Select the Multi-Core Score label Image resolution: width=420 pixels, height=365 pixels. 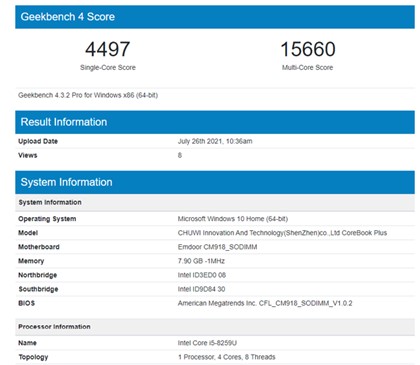coord(307,67)
